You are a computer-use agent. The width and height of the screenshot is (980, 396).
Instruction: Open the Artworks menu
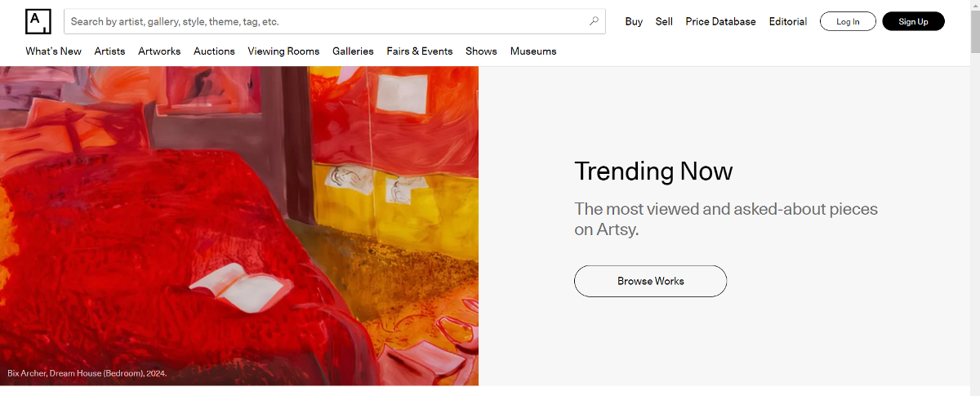click(159, 51)
